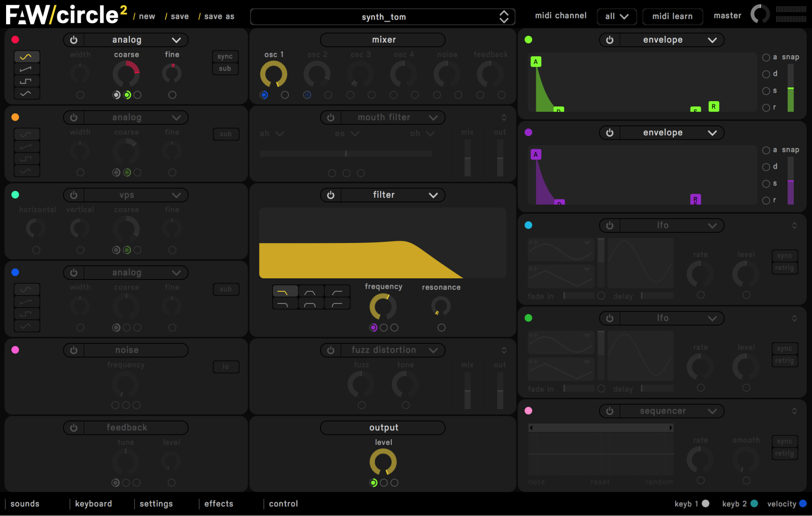
Task: Toggle power on mouth filter
Action: tap(331, 117)
